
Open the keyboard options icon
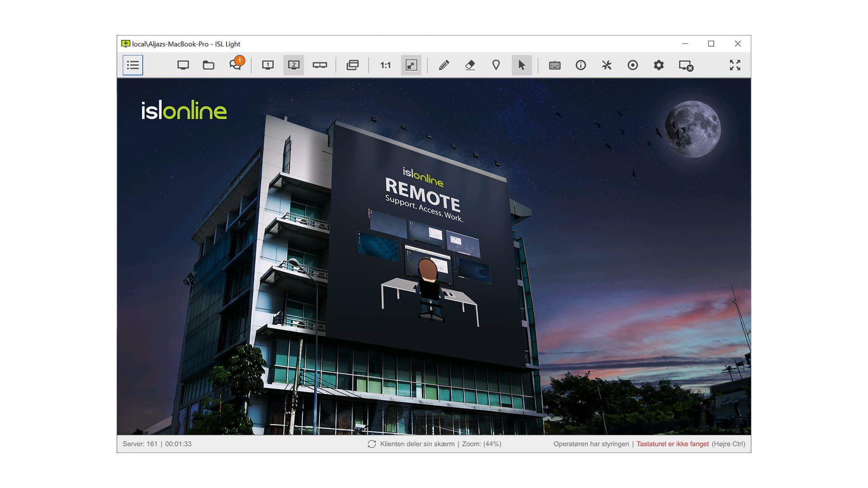[555, 65]
